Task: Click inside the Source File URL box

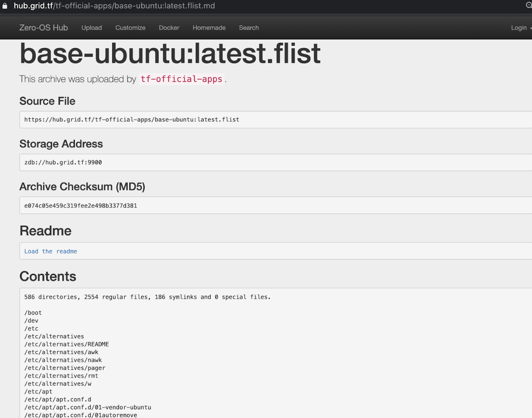Action: coord(276,120)
